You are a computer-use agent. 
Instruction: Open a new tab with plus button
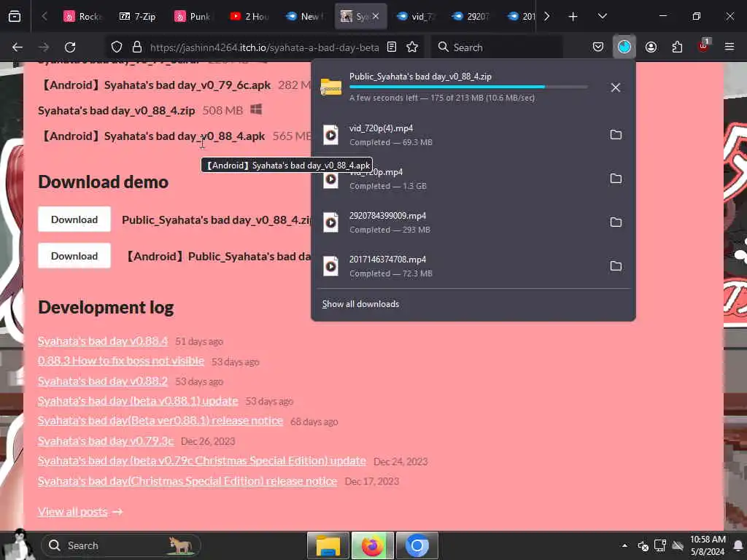(x=573, y=17)
